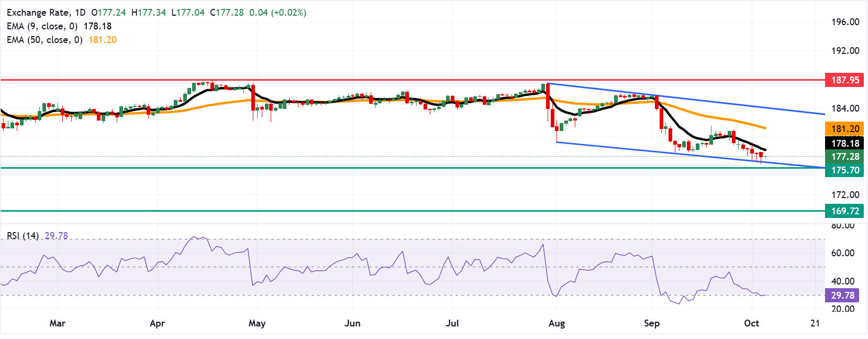Select the orange 181.20 axis price label
The height and width of the screenshot is (339, 868).
click(x=844, y=129)
